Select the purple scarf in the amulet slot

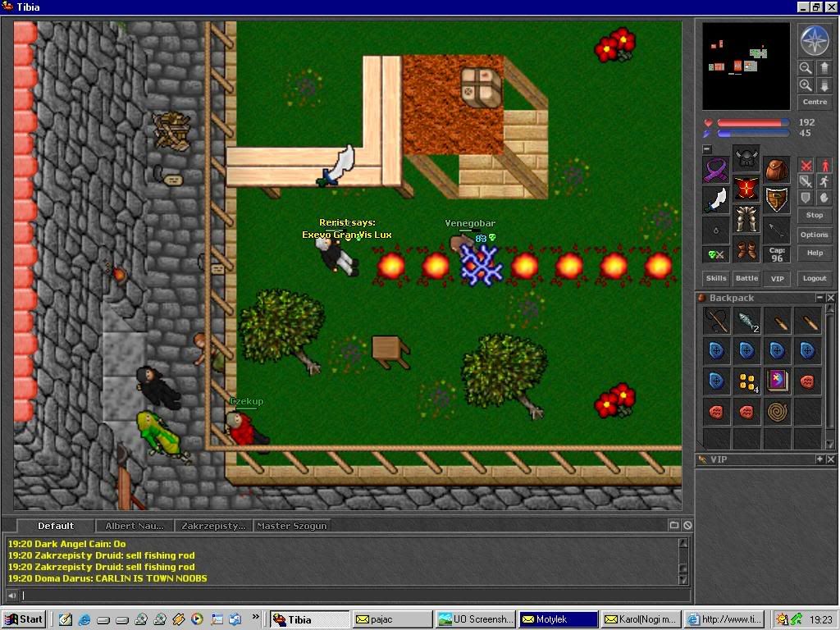[715, 170]
